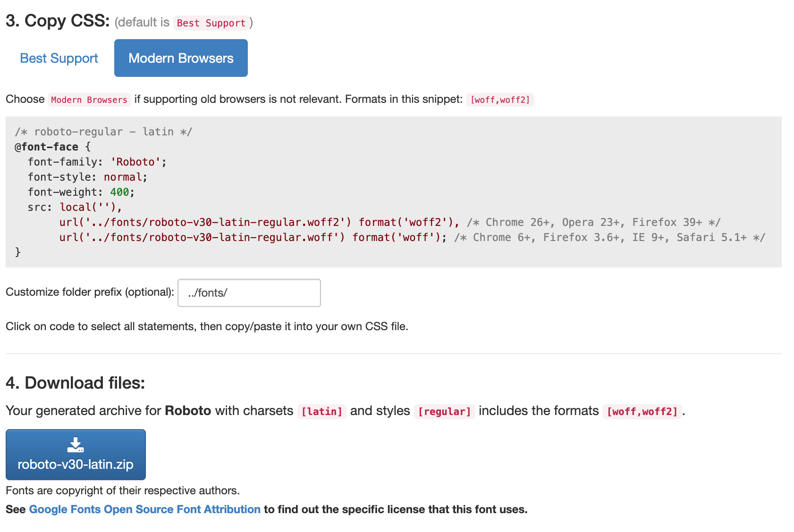Viewport: 794px width, 532px height.
Task: Click the [latin] charset tag
Action: coord(322,411)
